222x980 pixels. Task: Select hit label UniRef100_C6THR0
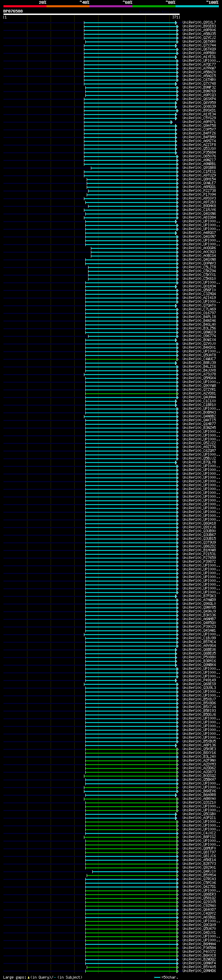pyautogui.click(x=199, y=80)
